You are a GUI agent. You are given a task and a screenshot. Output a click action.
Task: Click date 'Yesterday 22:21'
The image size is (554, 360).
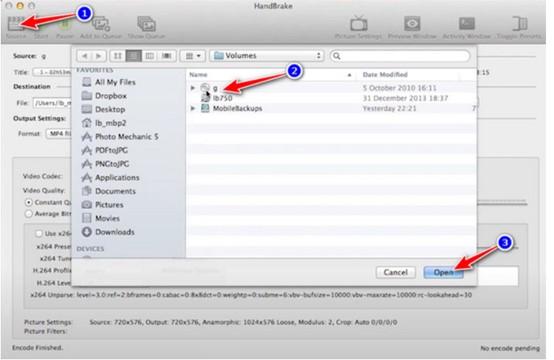coord(389,108)
